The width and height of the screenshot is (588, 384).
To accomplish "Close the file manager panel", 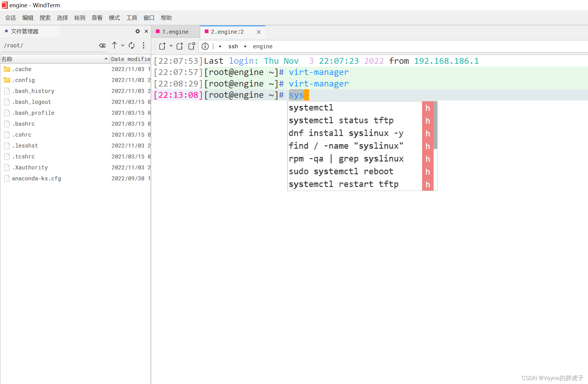I will pos(146,31).
